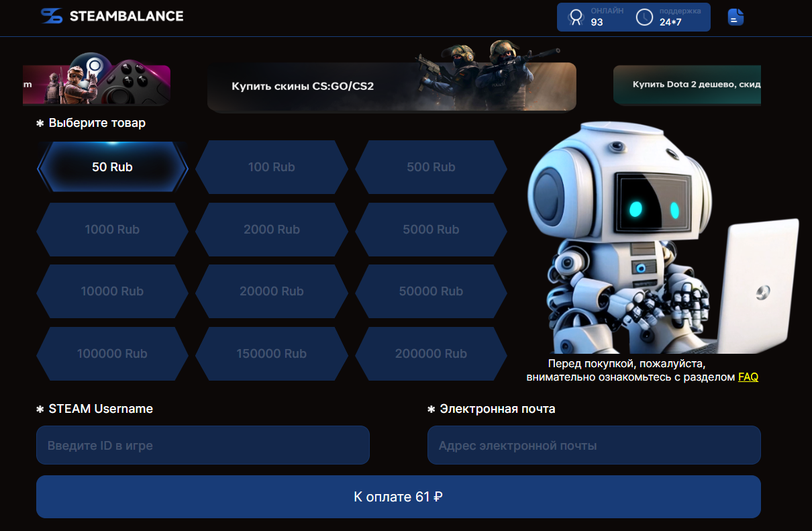Open the FAQ link

[748, 377]
